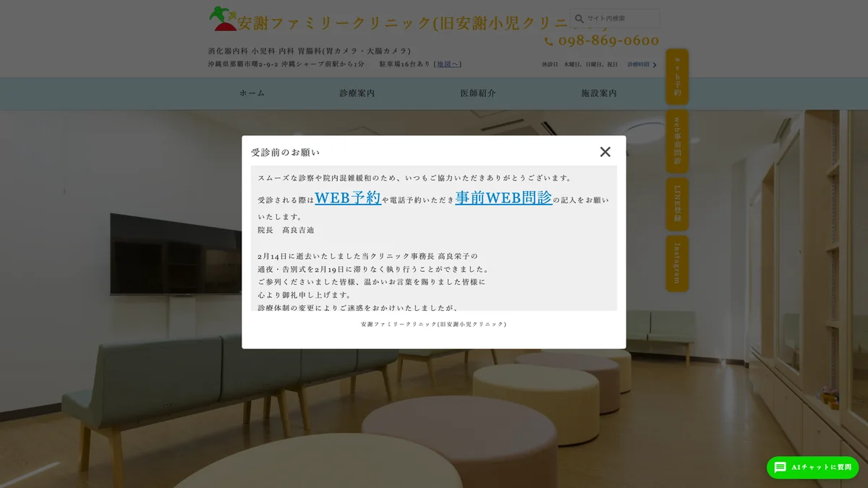
Task: Click the web事前問診 side button
Action: pyautogui.click(x=677, y=141)
